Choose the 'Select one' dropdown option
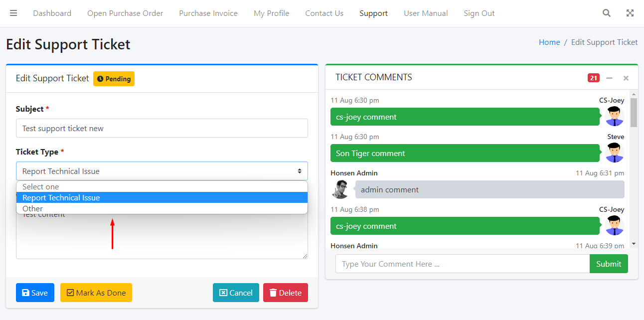Image resolution: width=644 pixels, height=320 pixels. coord(41,187)
